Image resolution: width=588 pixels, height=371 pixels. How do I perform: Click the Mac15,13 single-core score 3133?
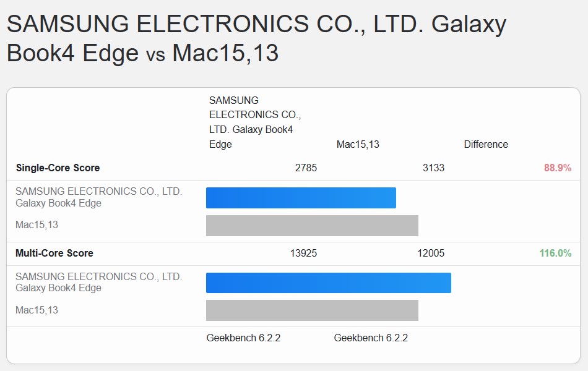(x=433, y=168)
